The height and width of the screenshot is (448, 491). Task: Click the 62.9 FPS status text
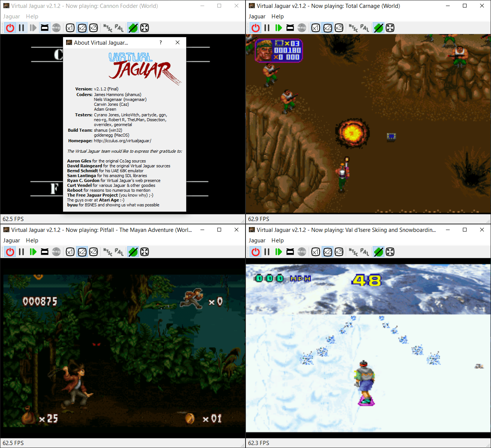(x=259, y=219)
